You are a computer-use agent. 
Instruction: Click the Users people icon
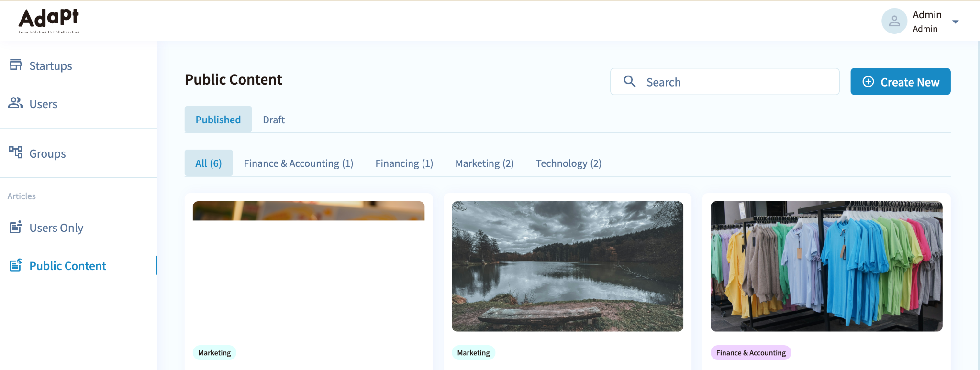coord(16,103)
